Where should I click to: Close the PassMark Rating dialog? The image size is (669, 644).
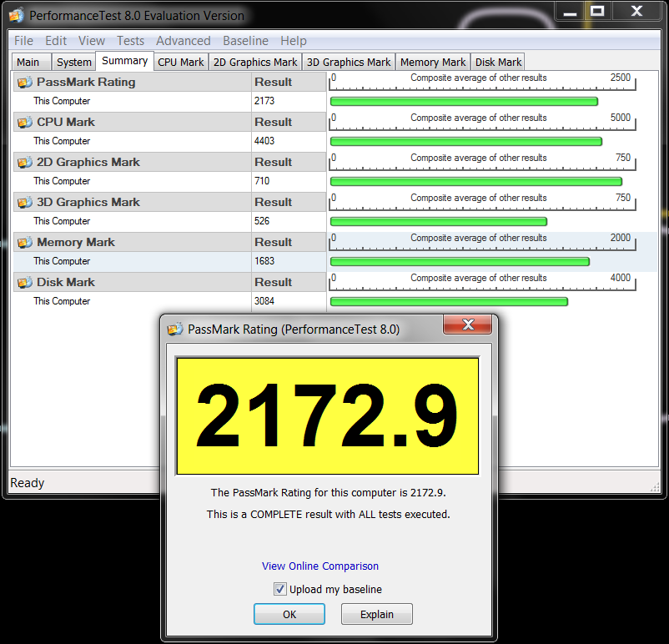pyautogui.click(x=468, y=325)
